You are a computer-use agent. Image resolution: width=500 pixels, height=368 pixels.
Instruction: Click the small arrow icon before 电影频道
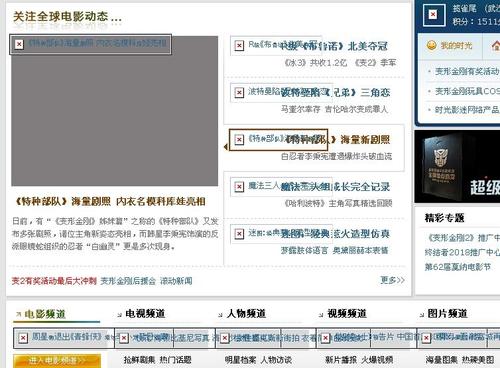point(19,314)
